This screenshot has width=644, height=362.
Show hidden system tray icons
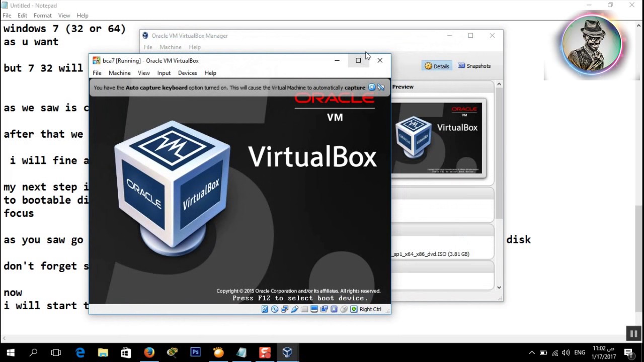532,353
